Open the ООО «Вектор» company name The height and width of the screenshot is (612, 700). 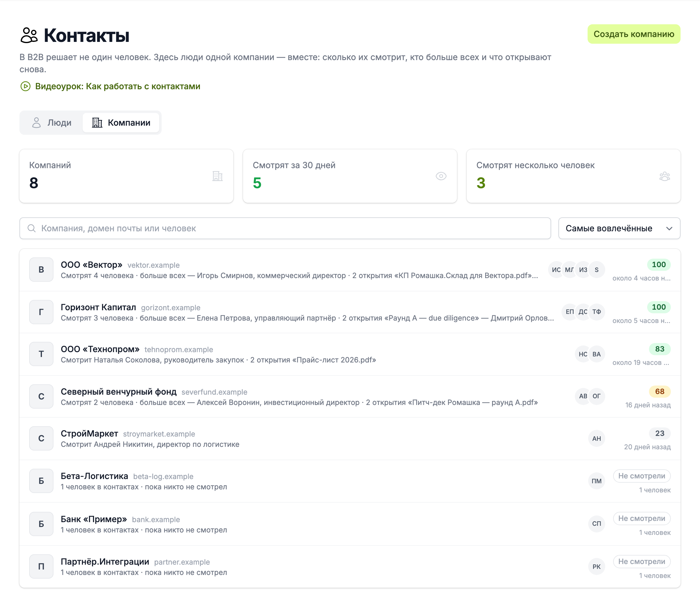click(x=91, y=265)
